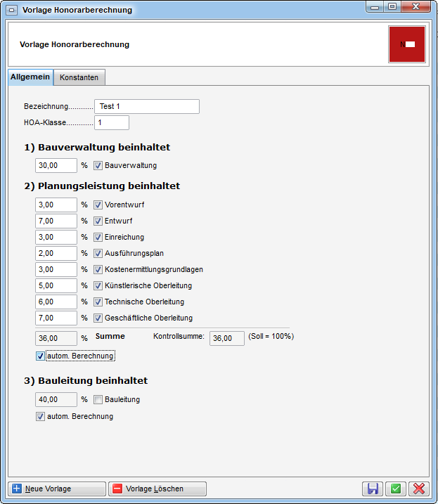Cancel using the red X icon
This screenshot has height=504, width=438.
point(419,489)
